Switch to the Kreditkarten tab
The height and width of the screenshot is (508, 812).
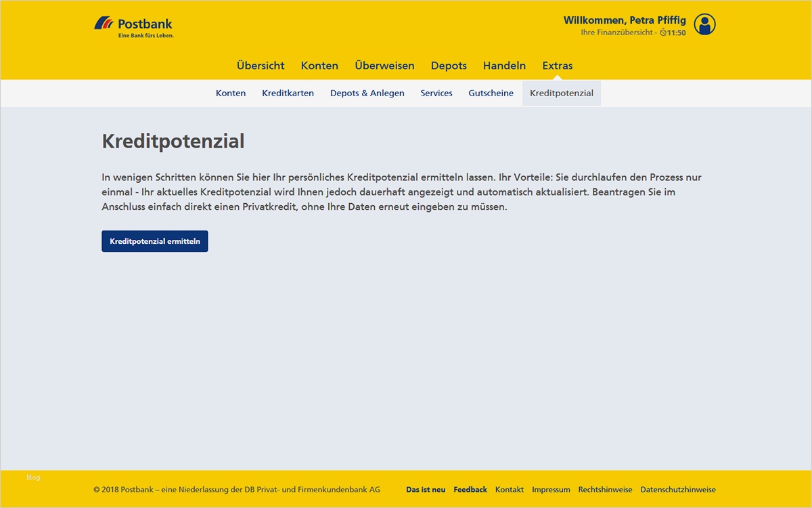tap(288, 93)
